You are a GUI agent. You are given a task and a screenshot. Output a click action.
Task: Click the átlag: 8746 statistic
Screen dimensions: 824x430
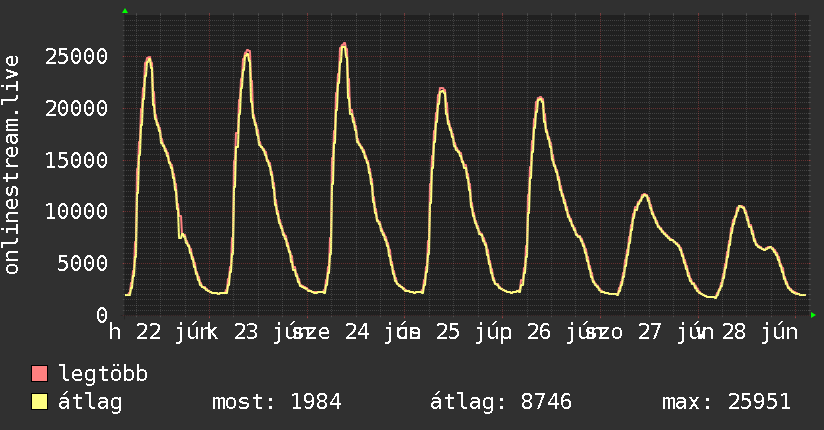(x=500, y=402)
